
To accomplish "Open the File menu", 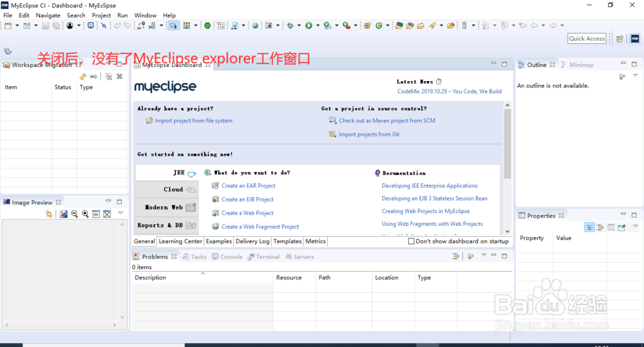I will point(8,15).
